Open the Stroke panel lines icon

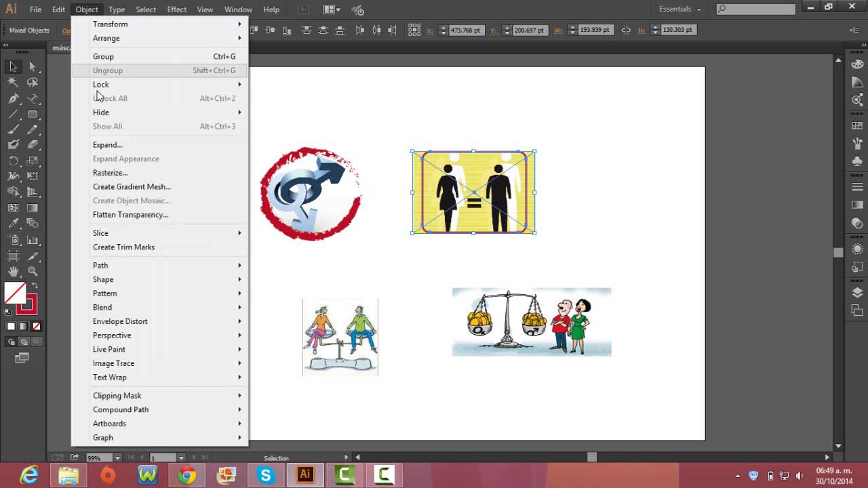click(x=857, y=187)
